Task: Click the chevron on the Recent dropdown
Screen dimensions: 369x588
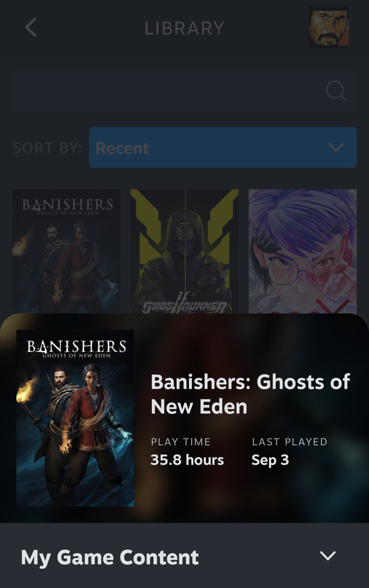Action: coord(336,147)
